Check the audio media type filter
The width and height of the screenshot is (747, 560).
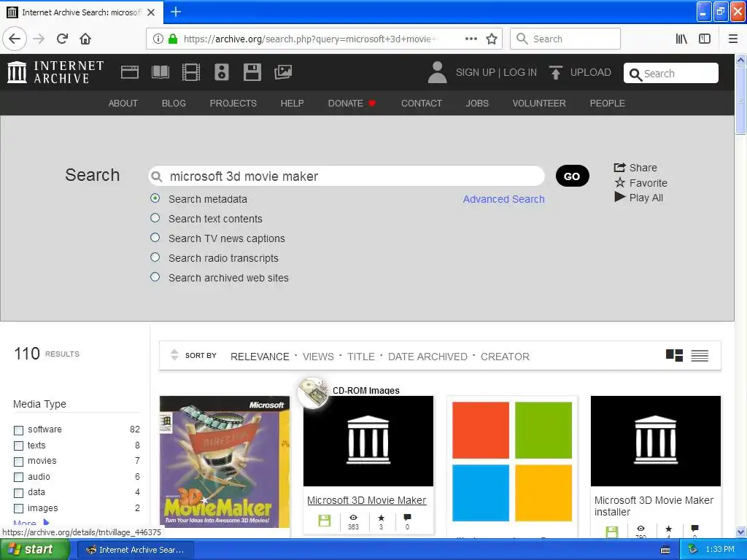[18, 477]
